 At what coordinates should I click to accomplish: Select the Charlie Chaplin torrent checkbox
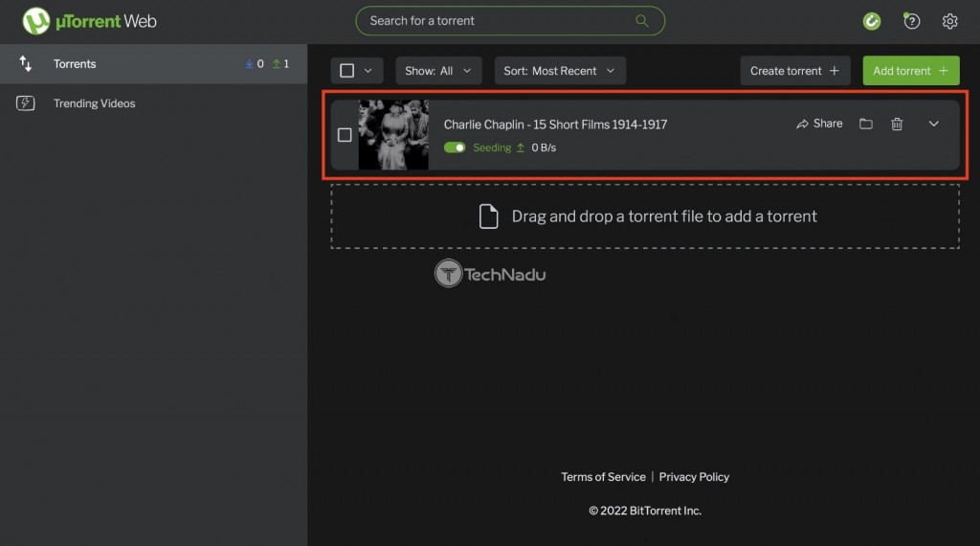click(x=345, y=135)
